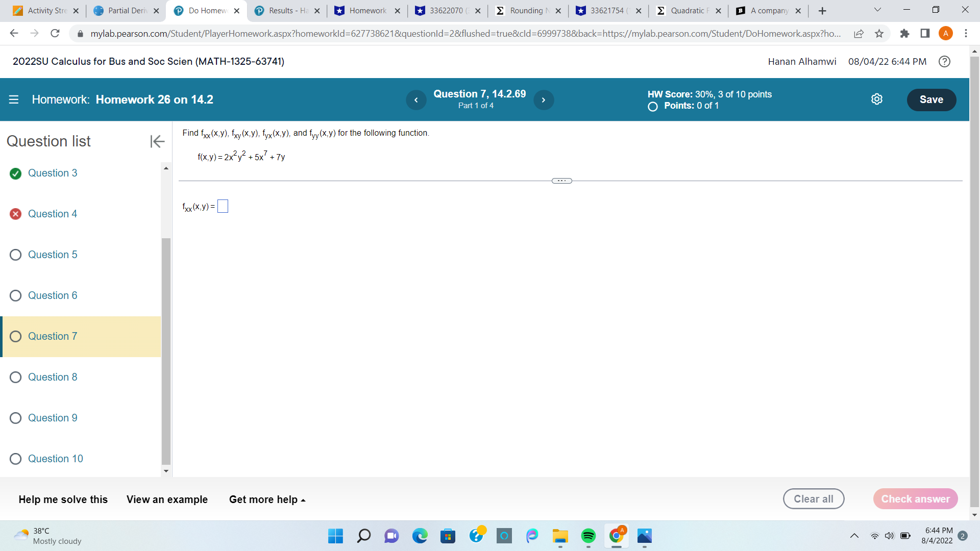
Task: Open File Explorer from the taskbar
Action: pos(560,536)
